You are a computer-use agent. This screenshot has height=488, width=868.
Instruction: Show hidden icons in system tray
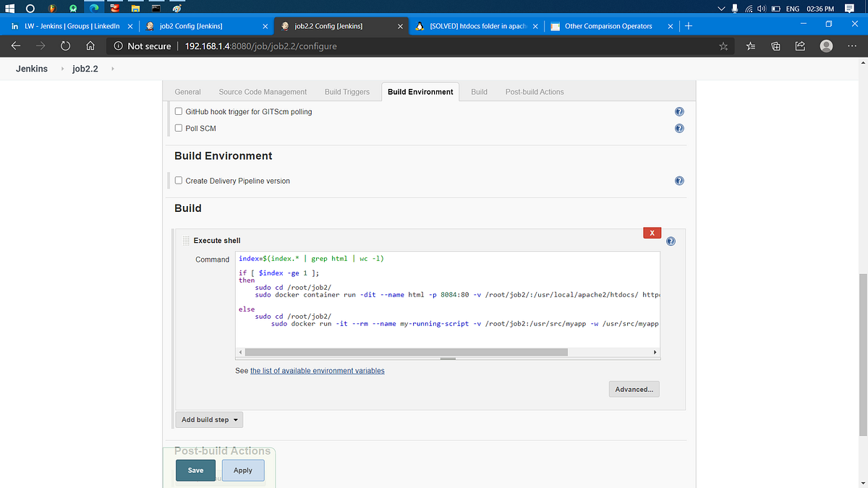[720, 8]
